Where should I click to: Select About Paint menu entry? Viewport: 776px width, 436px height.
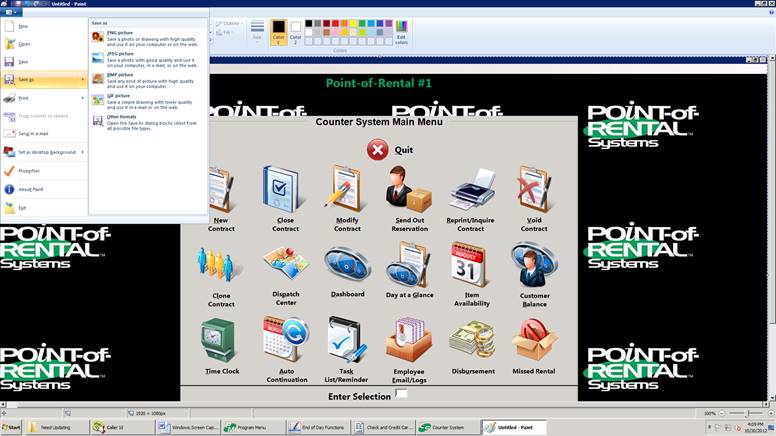44,189
